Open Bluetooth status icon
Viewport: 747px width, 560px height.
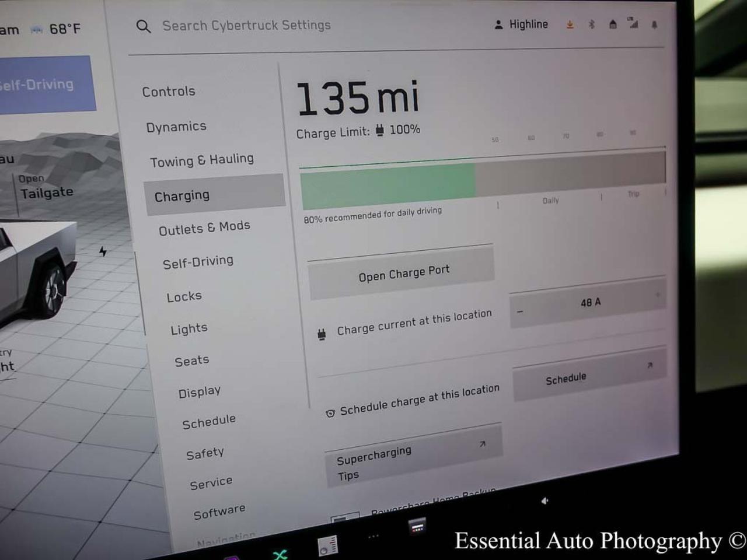coord(591,24)
